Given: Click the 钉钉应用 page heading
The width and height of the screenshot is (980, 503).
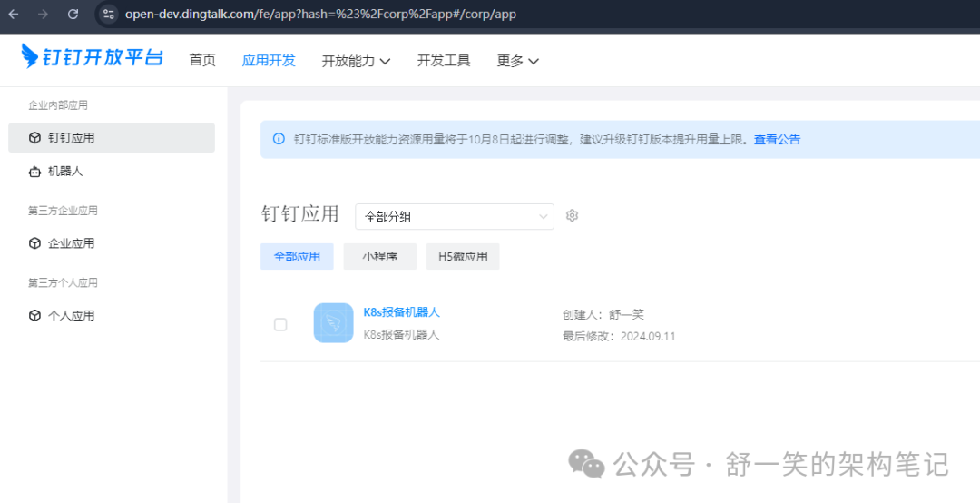Looking at the screenshot, I should click(300, 214).
